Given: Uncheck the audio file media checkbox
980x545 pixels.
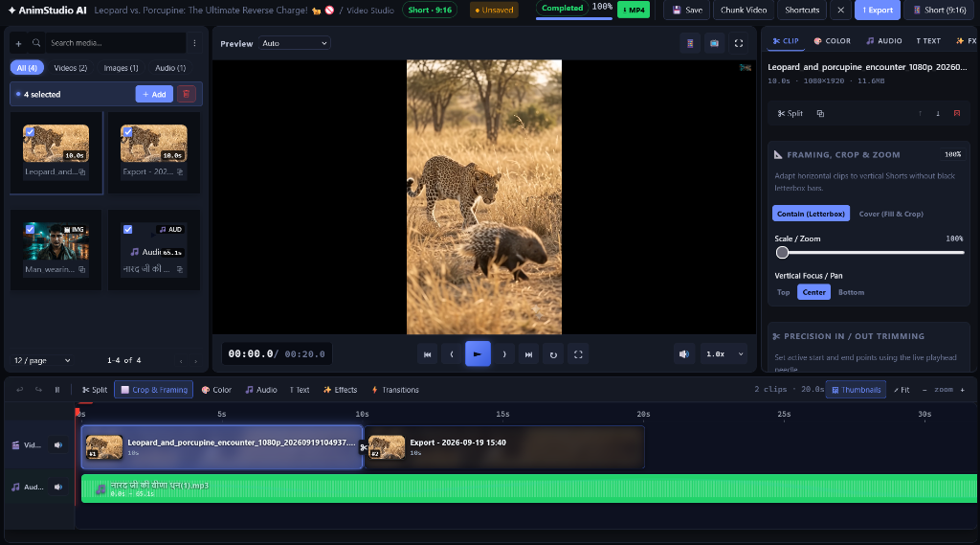Looking at the screenshot, I should [x=128, y=230].
